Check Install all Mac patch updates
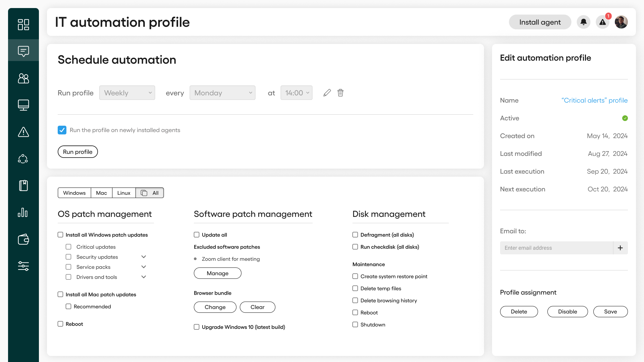This screenshot has width=644, height=362. tap(60, 295)
